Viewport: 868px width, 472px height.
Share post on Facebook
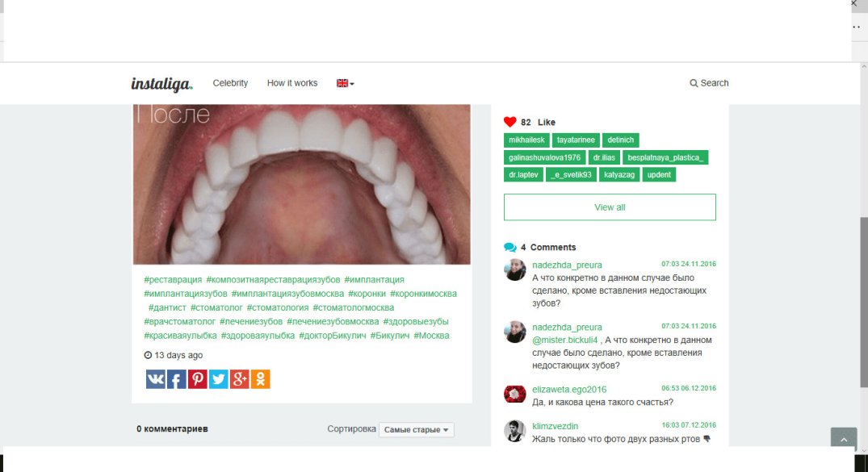(177, 379)
